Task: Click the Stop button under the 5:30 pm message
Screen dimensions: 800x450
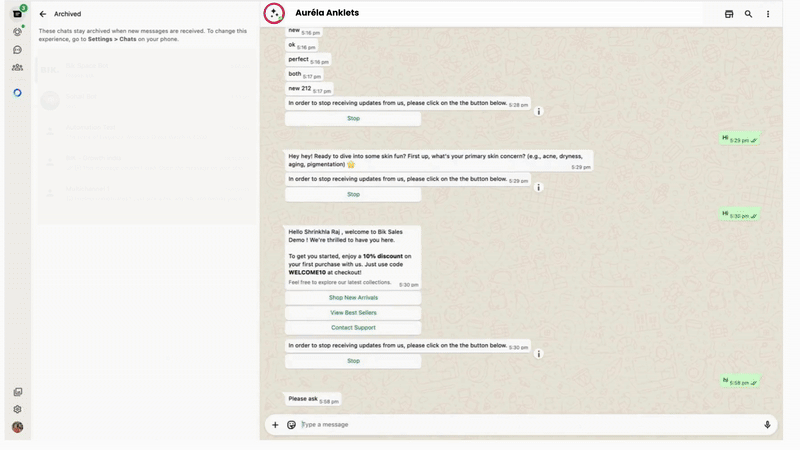Action: (353, 361)
